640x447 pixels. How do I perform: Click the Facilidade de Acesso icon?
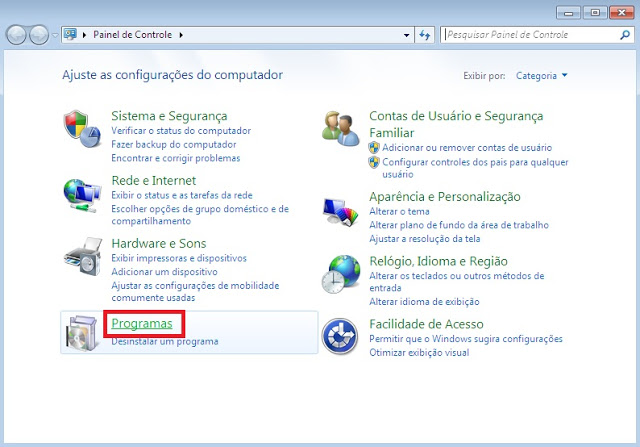[340, 336]
